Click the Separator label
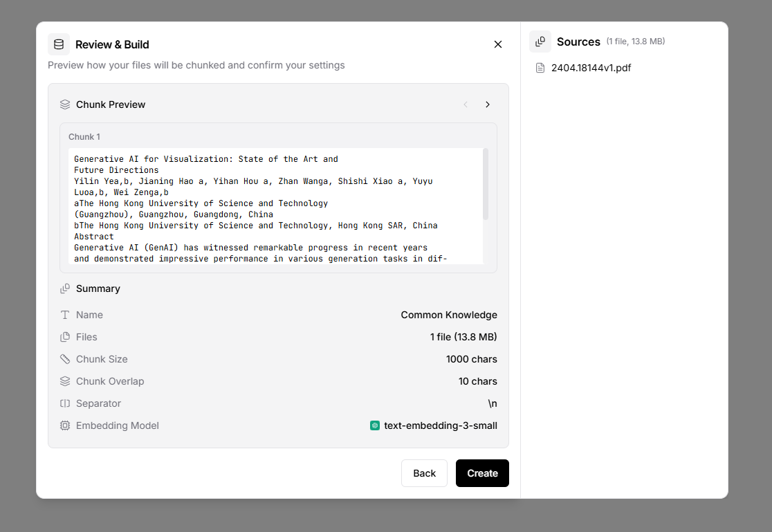This screenshot has height=532, width=772. 98,403
